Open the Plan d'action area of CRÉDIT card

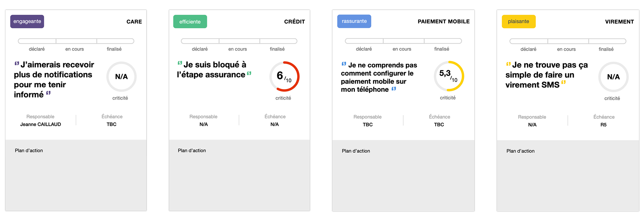(239, 175)
